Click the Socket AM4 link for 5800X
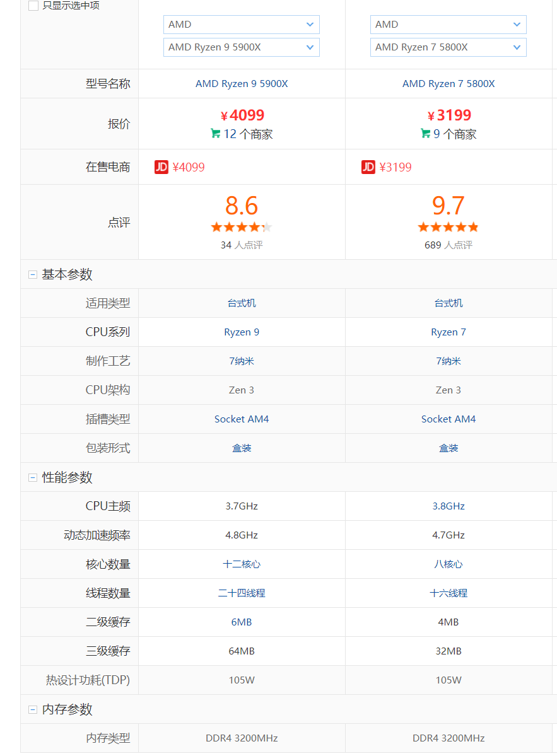 click(x=449, y=419)
